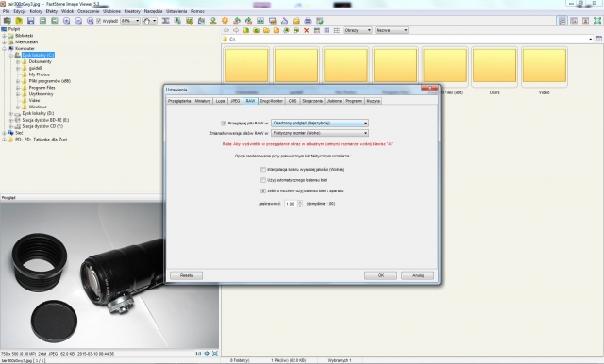604x364 pixels.
Task: Toggle the Wygładź checkbox in toolbar
Action: (x=98, y=21)
